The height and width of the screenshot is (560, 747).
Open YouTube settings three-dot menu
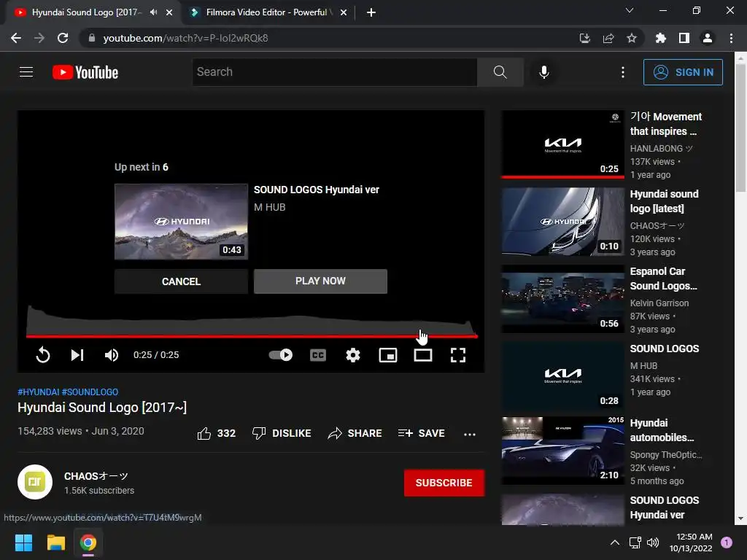(x=623, y=72)
